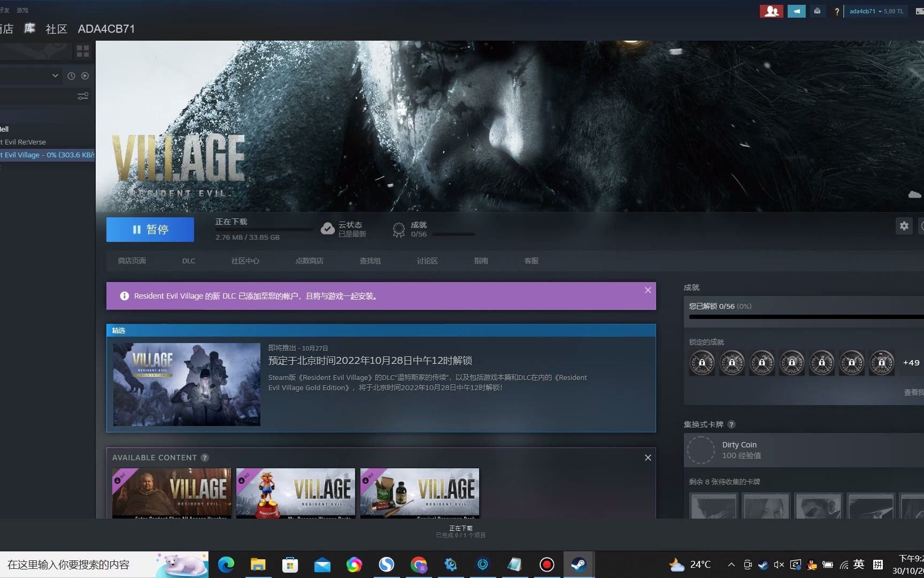Open the 库 library menu
924x578 pixels.
click(x=30, y=28)
